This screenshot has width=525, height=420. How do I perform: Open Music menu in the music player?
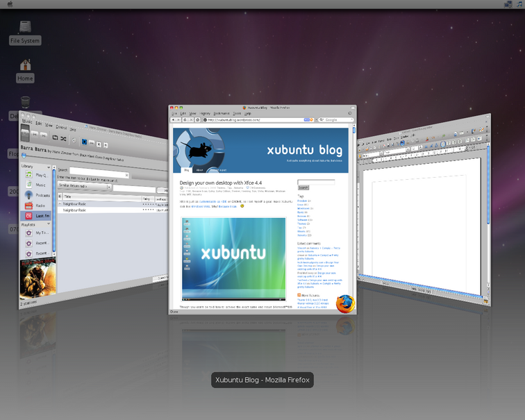point(27,121)
